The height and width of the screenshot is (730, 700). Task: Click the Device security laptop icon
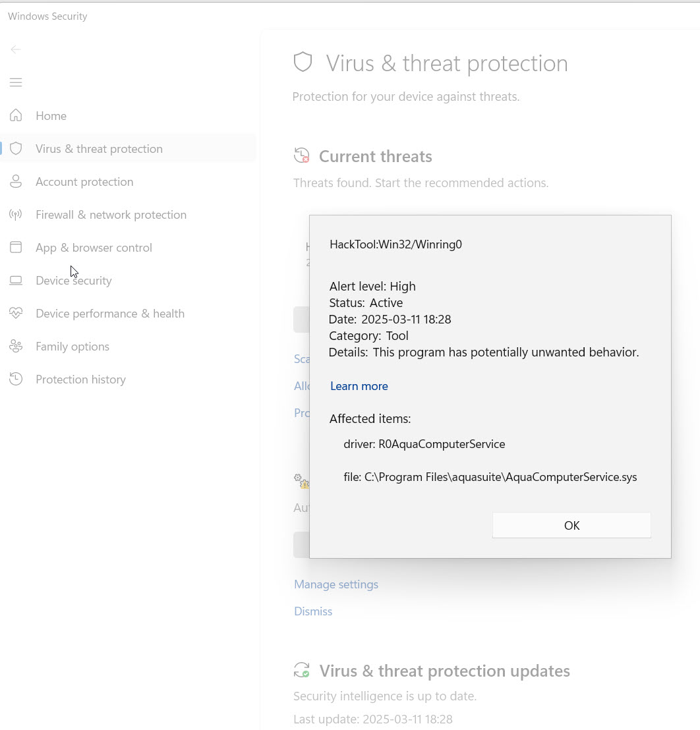(x=16, y=281)
